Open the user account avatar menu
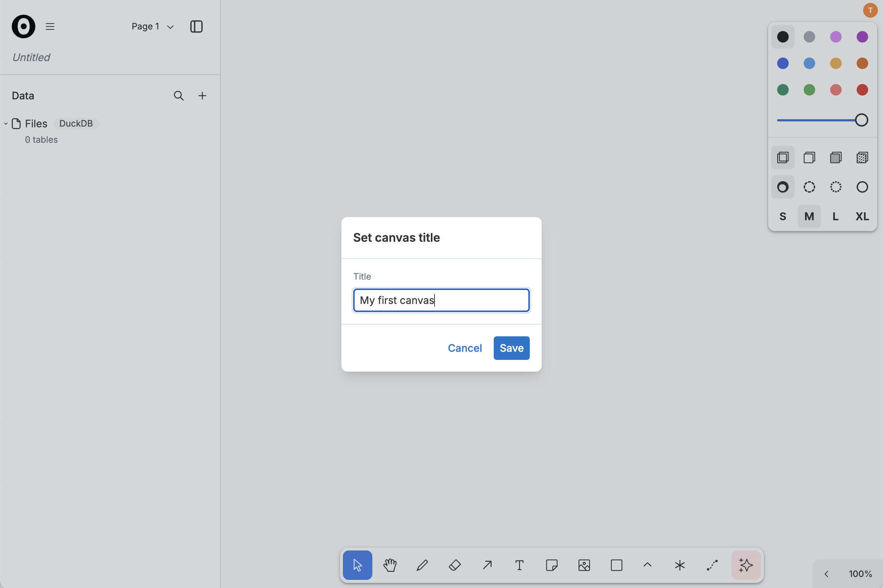The image size is (883, 588). (869, 10)
